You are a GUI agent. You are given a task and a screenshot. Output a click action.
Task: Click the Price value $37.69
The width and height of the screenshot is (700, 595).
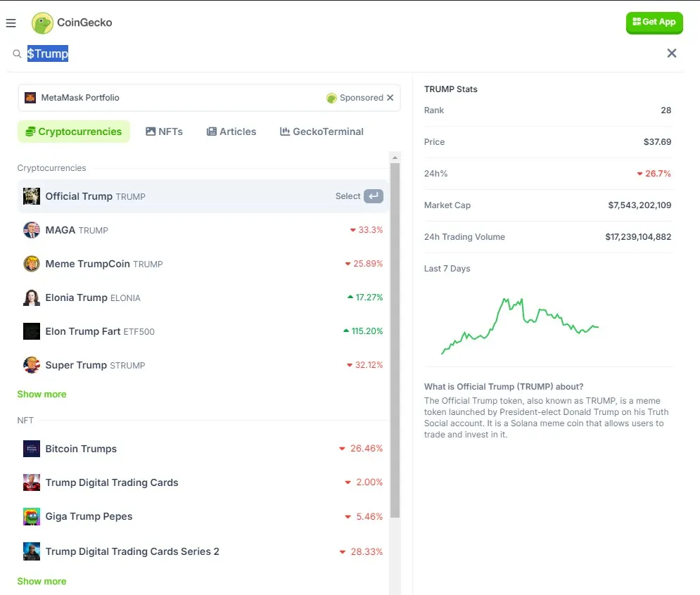pyautogui.click(x=657, y=142)
